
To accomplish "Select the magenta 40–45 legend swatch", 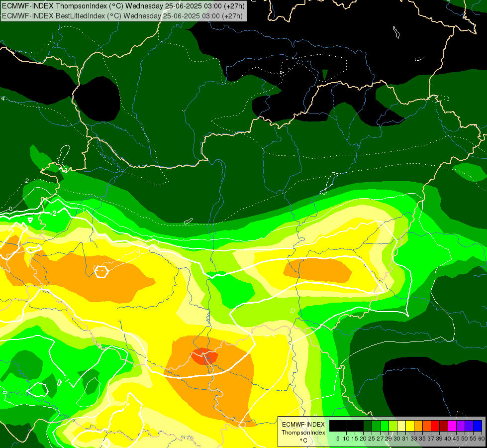I will 452,426.
